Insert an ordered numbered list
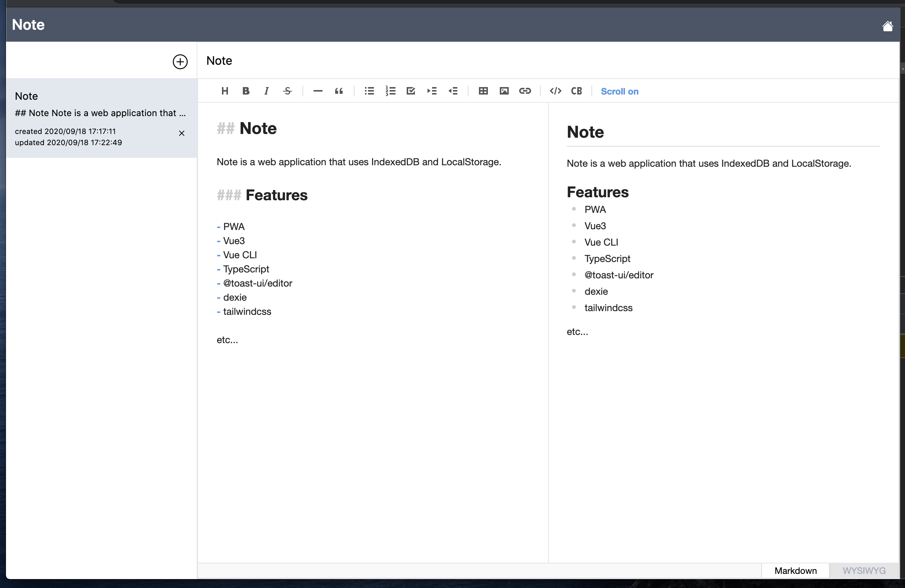 click(390, 91)
